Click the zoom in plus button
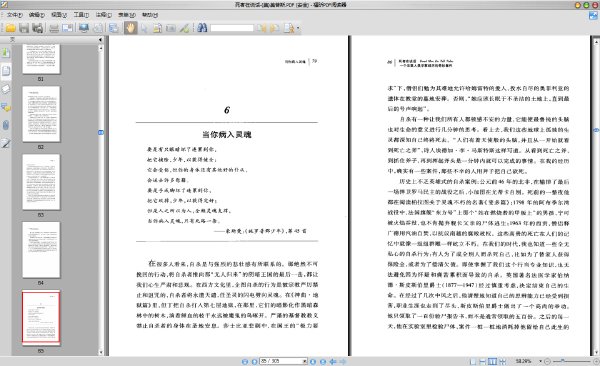600x366 pixels. coord(596,361)
